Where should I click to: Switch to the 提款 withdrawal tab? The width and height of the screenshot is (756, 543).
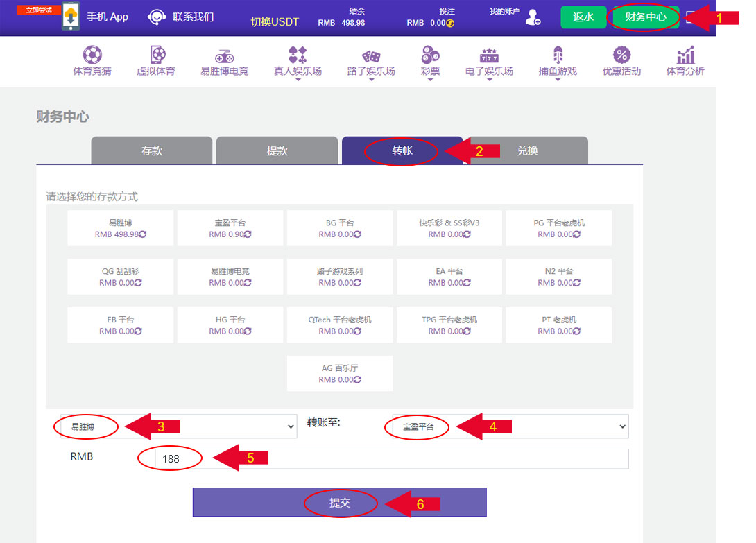[x=277, y=150]
